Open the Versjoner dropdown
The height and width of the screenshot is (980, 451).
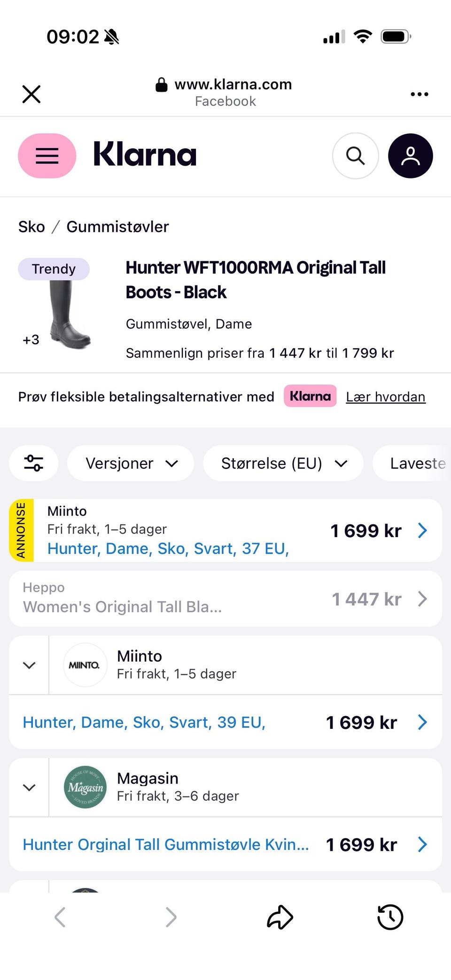coord(131,463)
